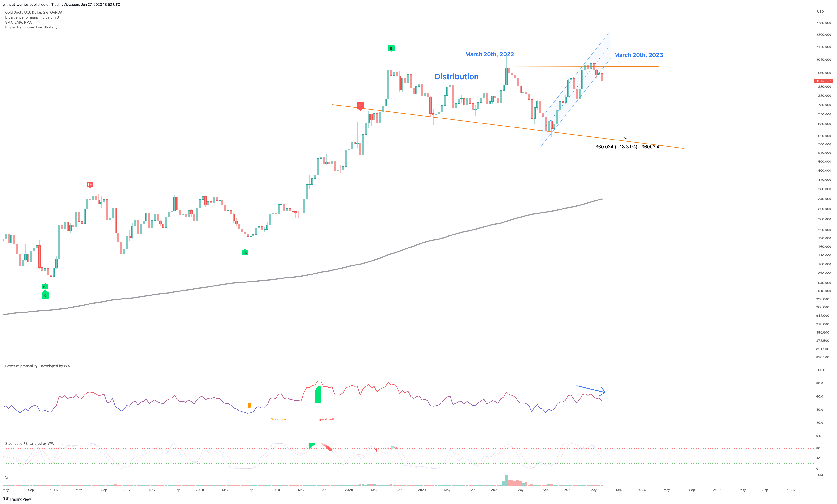Viewport: 837px width, 504px height.
Task: Click the red LH marker near mid-2016
Action: (90, 185)
